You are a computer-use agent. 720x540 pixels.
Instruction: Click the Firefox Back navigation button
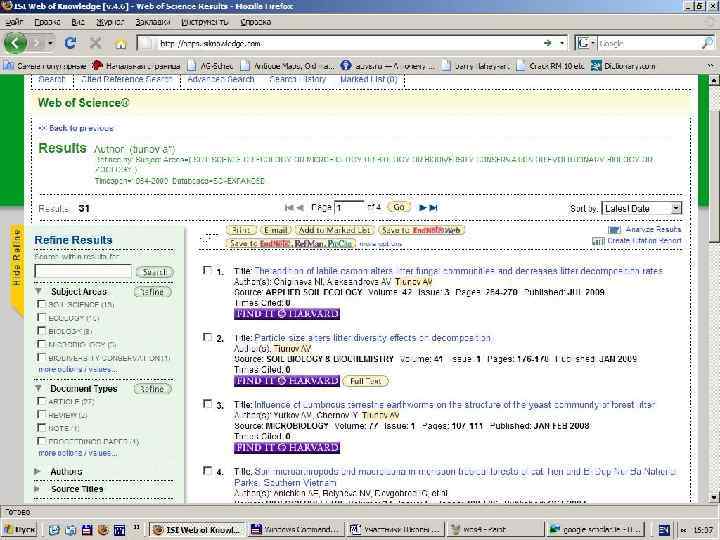click(15, 43)
